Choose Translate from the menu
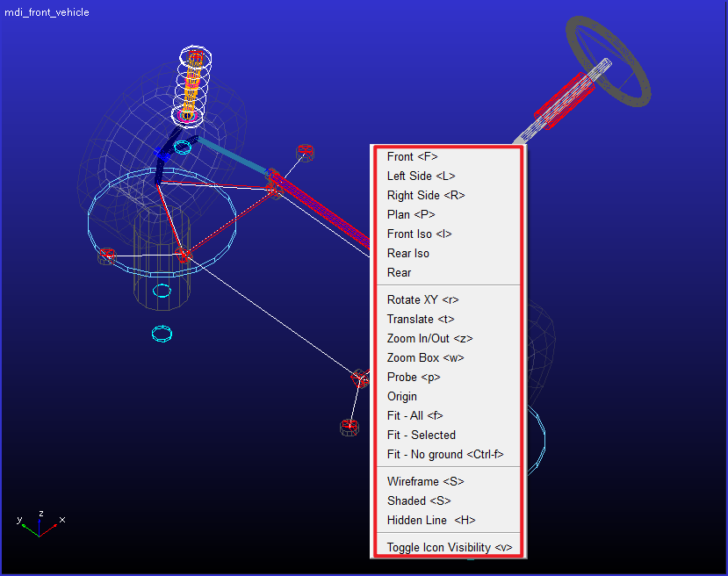728x576 pixels. pyautogui.click(x=449, y=320)
